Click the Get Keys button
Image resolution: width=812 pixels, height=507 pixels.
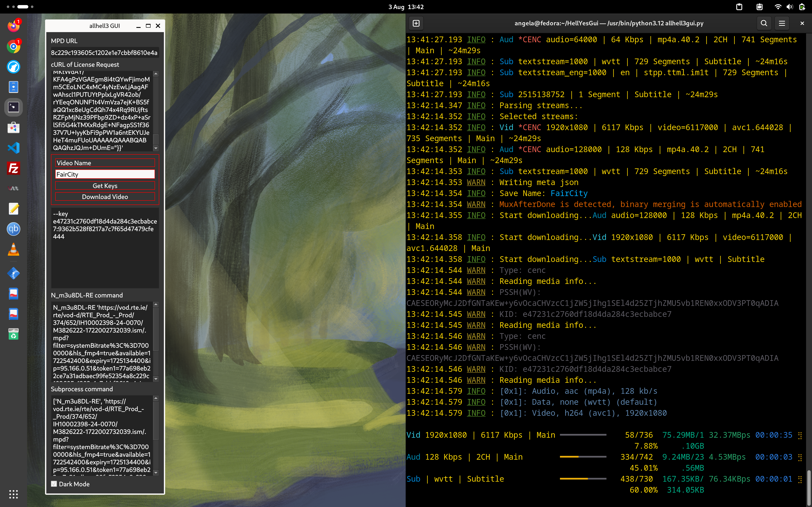point(105,186)
